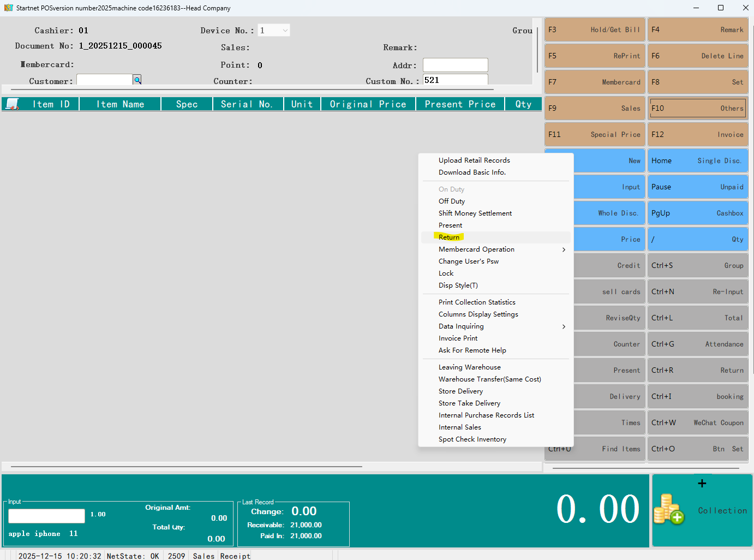Click the Home Single Disc. button

(697, 161)
